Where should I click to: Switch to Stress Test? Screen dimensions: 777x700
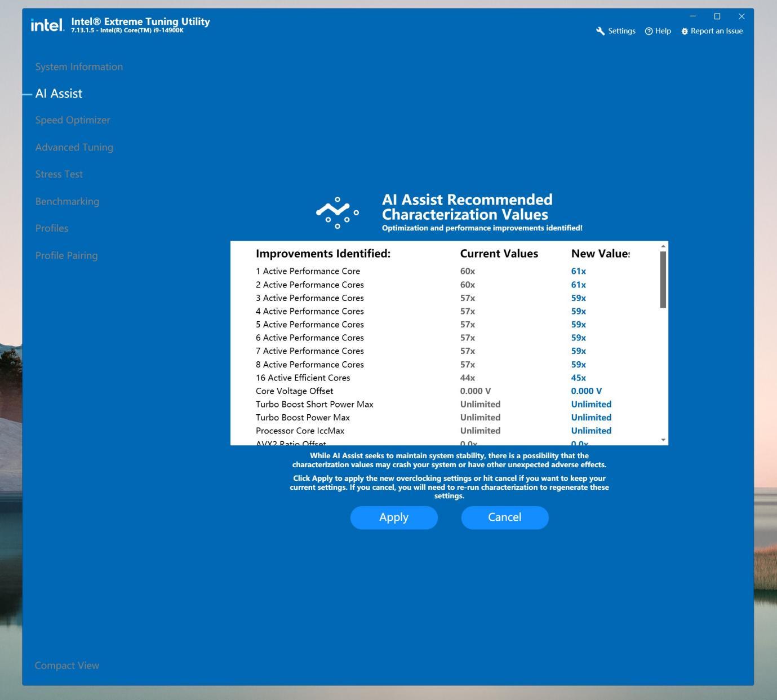[59, 174]
